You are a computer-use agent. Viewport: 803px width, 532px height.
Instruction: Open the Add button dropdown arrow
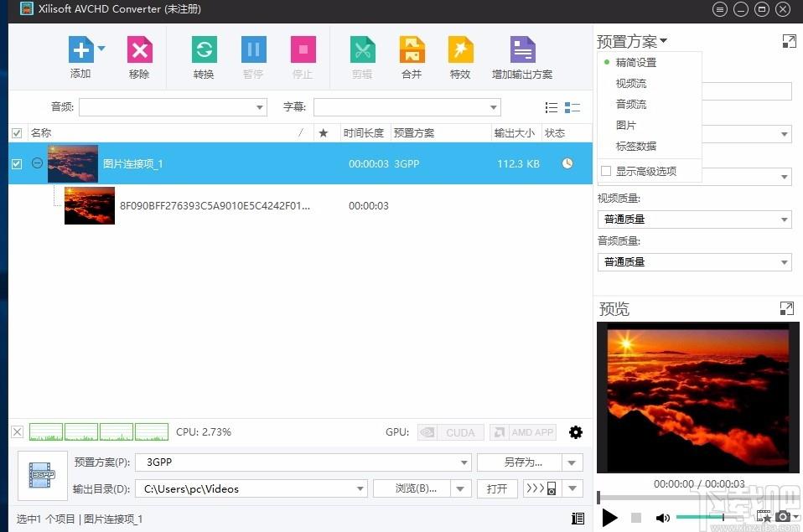coord(101,48)
